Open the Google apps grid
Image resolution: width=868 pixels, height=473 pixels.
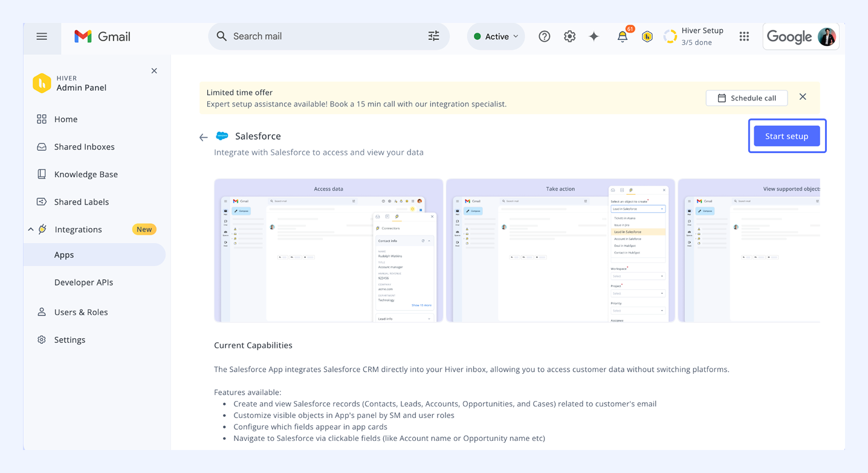coord(744,36)
